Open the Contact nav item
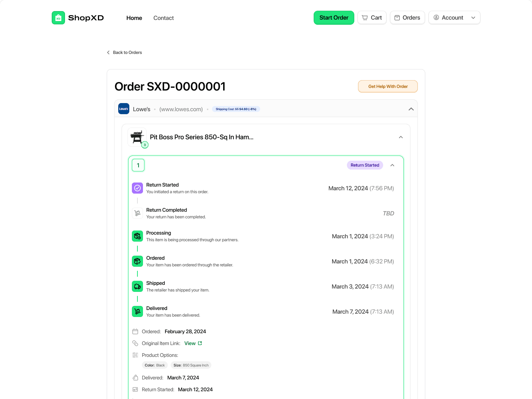The height and width of the screenshot is (399, 532). [164, 18]
